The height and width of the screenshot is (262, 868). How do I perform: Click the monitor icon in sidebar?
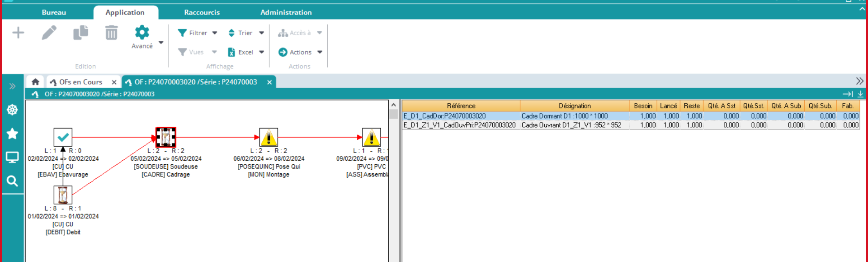12,157
